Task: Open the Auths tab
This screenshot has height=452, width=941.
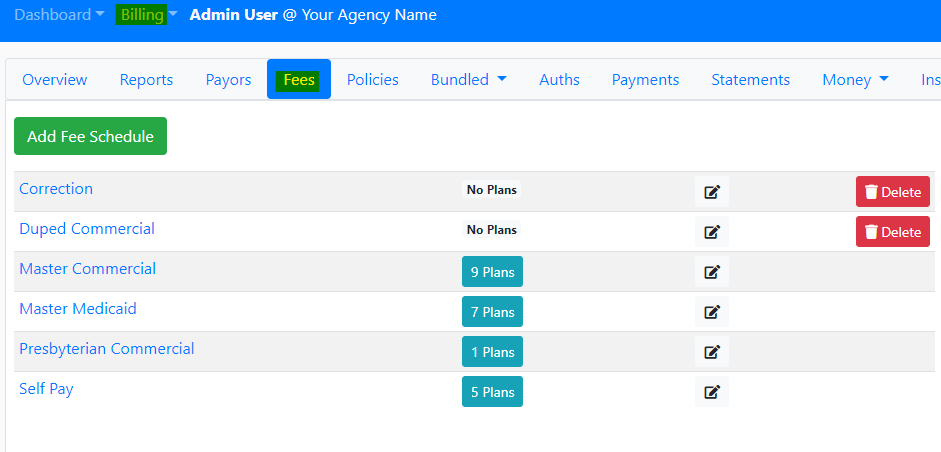Action: tap(559, 79)
